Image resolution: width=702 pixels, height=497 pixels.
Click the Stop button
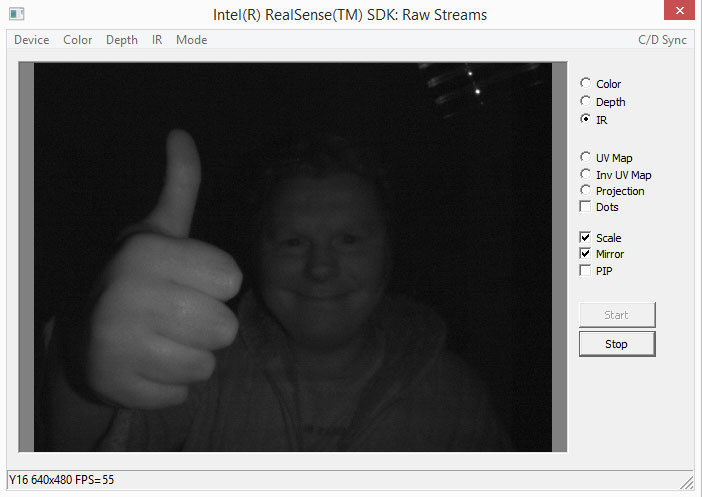coord(617,344)
